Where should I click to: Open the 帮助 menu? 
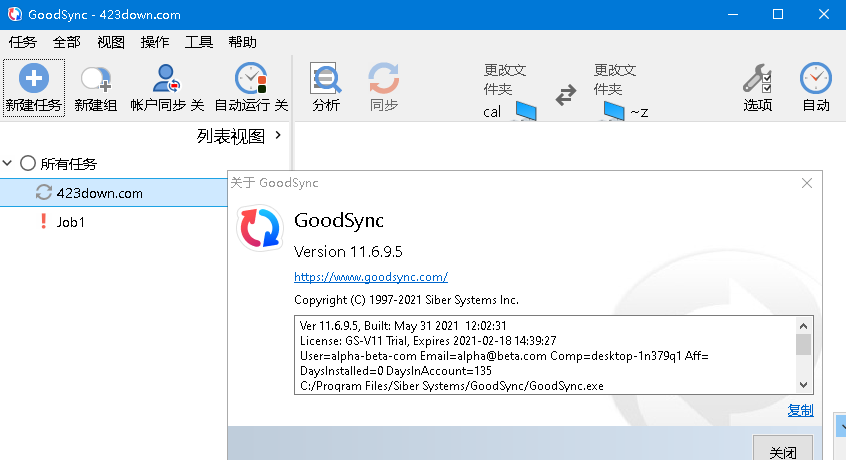(242, 42)
